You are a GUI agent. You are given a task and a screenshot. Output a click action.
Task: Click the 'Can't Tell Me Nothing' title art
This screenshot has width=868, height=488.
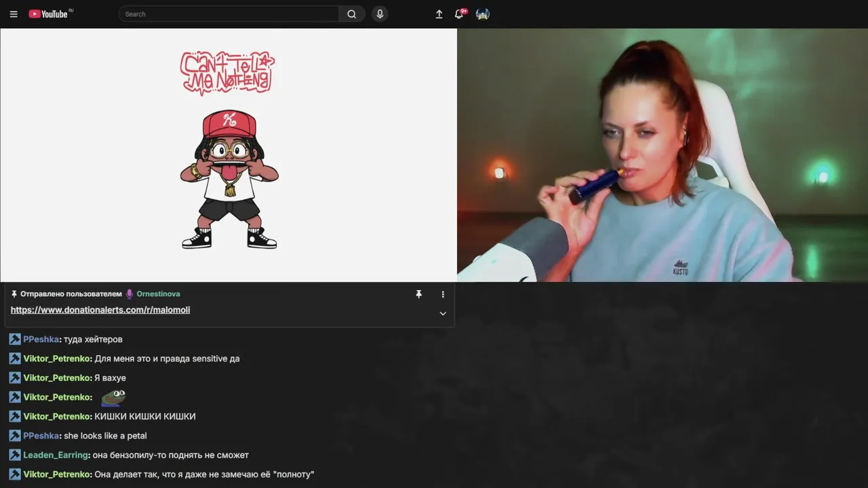coord(227,73)
